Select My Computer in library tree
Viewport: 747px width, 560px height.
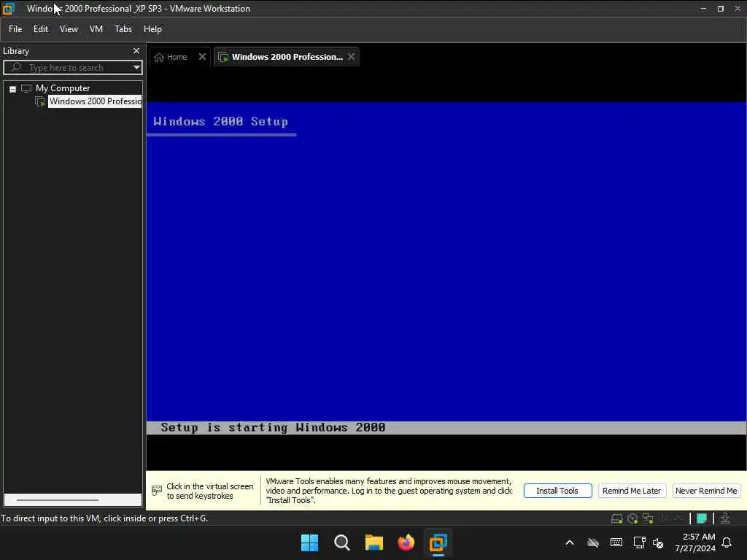(63, 88)
